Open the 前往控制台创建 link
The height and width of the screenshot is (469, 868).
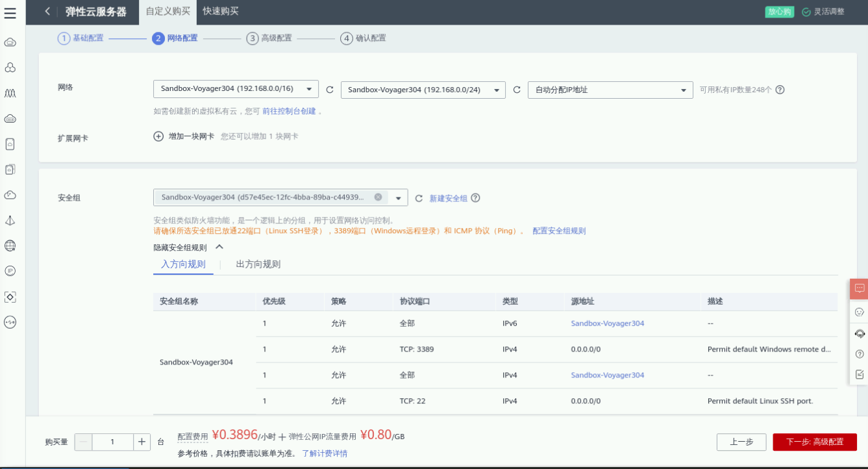[289, 111]
